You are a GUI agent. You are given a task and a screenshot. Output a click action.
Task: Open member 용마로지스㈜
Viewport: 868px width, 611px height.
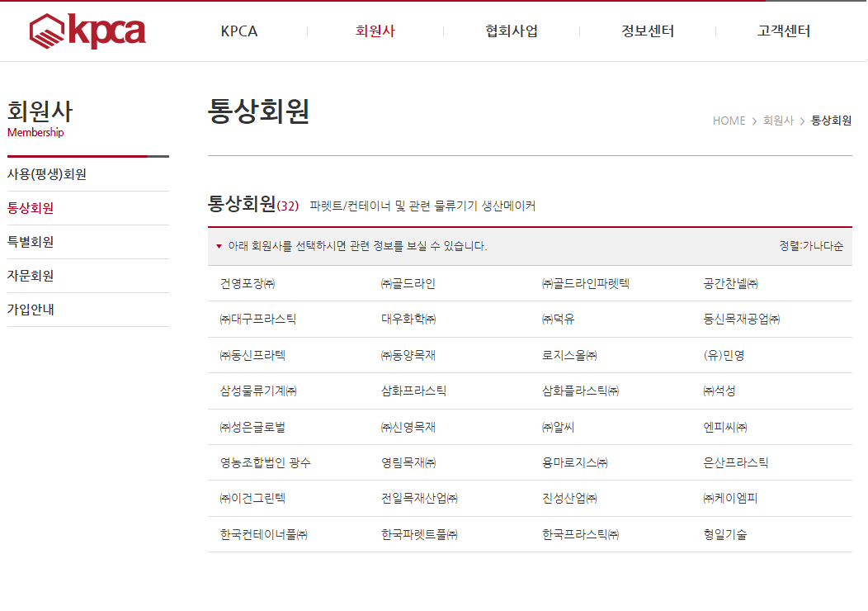tap(574, 462)
